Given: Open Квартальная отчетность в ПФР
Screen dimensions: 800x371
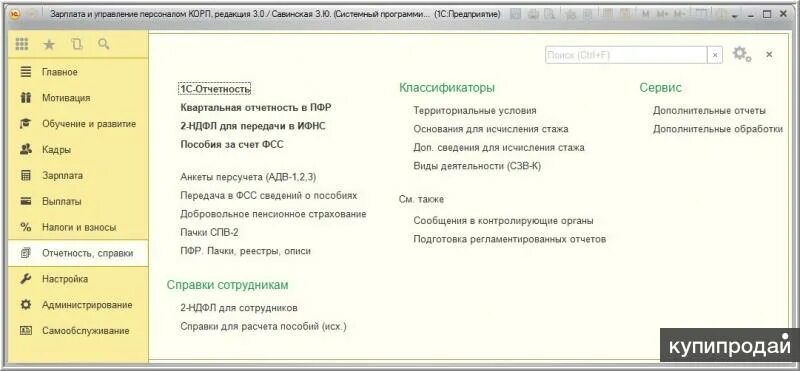Looking at the screenshot, I should 256,108.
